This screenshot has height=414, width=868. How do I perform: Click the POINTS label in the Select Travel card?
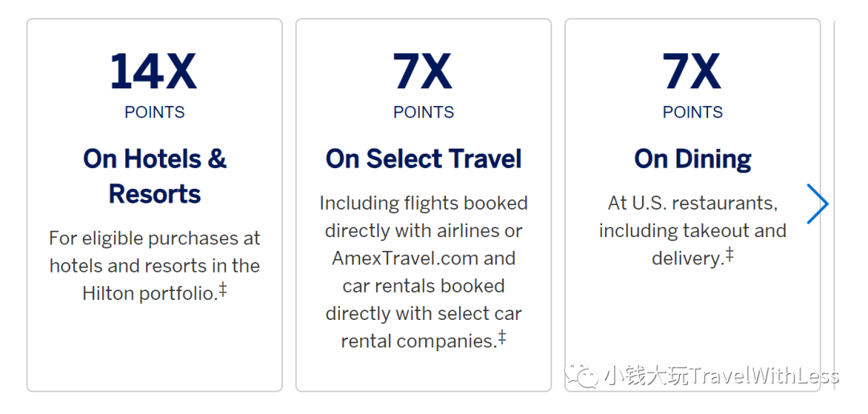pyautogui.click(x=424, y=113)
